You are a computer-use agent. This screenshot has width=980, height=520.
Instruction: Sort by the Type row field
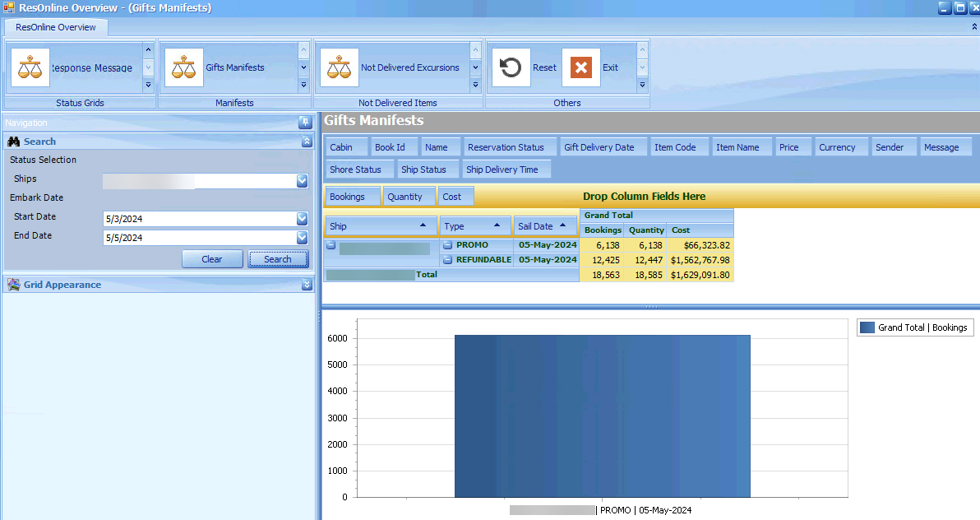coord(474,226)
